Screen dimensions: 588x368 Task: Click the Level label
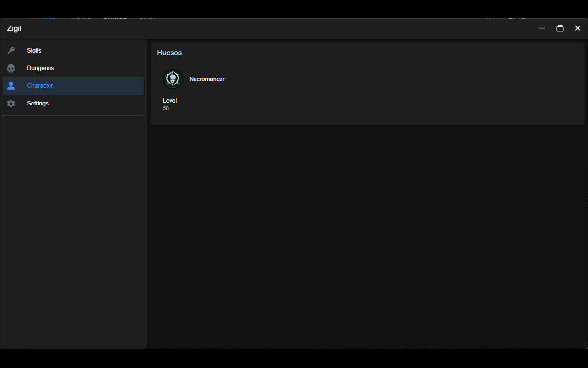pos(170,101)
